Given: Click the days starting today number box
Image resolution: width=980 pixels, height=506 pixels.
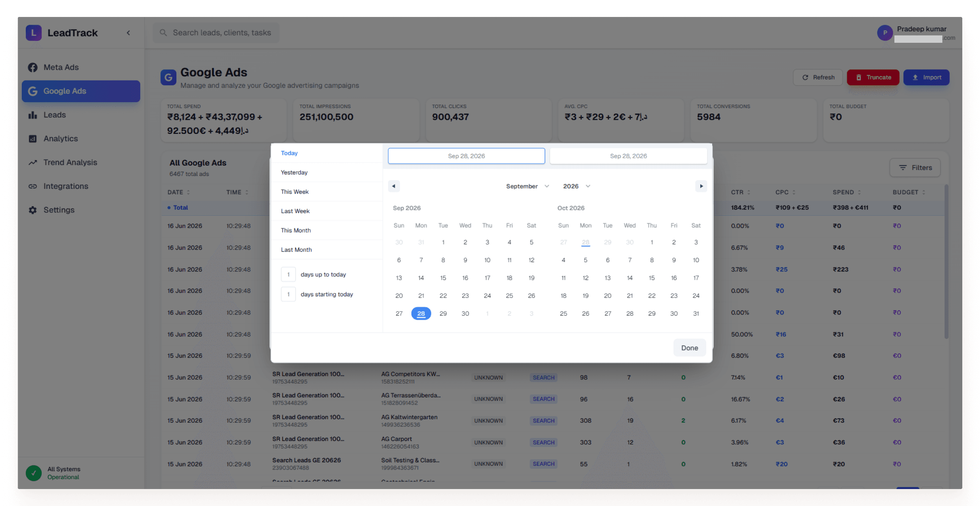Looking at the screenshot, I should [289, 294].
